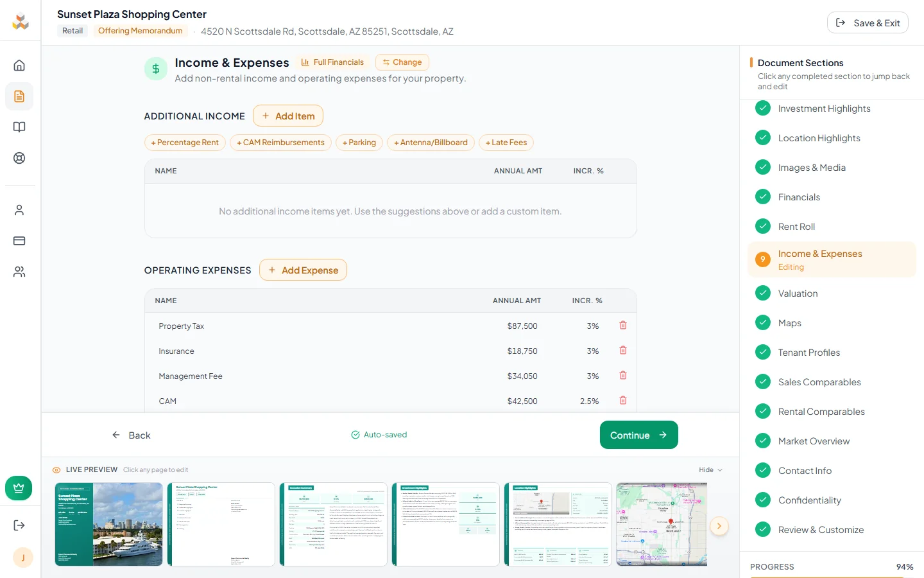The width and height of the screenshot is (924, 578).
Task: Click the completed check on Rent Roll
Action: (763, 226)
